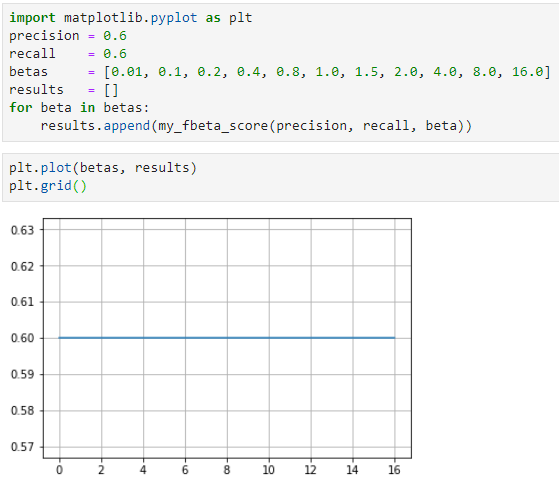Click the x-axis tick label 12
This screenshot has height=483, width=559.
click(x=311, y=470)
